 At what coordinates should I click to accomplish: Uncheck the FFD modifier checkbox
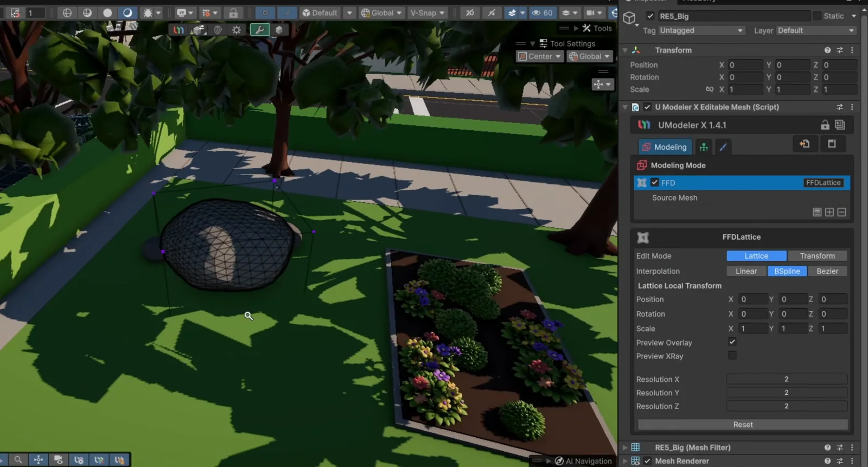(x=655, y=183)
